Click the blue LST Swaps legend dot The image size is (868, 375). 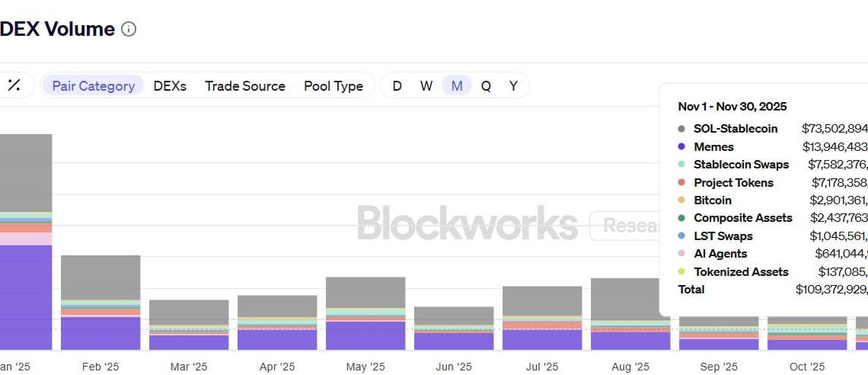(681, 236)
